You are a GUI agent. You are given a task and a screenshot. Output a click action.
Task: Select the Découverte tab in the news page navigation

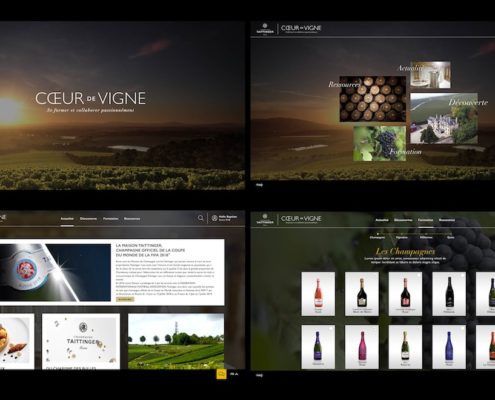pyautogui.click(x=88, y=219)
